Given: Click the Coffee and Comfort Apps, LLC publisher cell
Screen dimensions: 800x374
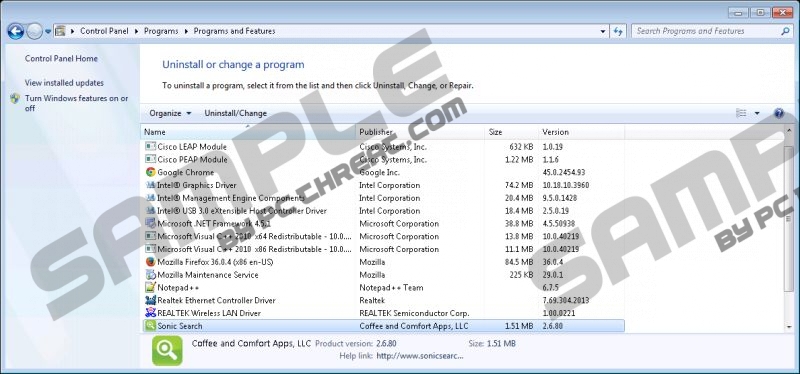Looking at the screenshot, I should (414, 326).
